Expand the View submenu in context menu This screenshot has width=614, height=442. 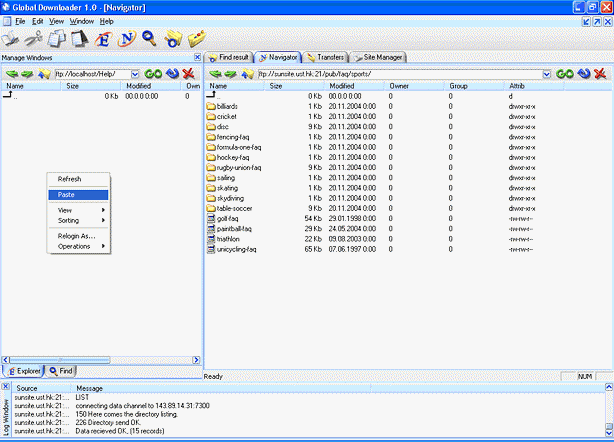78,210
